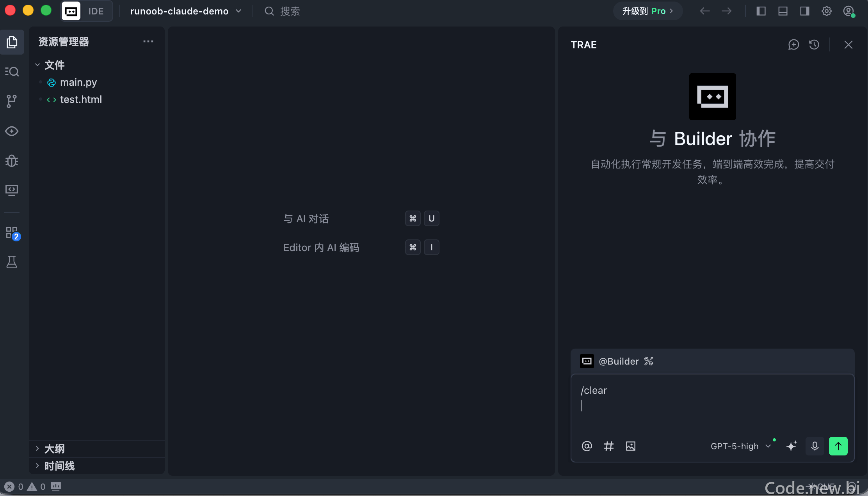This screenshot has width=868, height=496.
Task: Open the user account avatar icon
Action: pos(849,11)
